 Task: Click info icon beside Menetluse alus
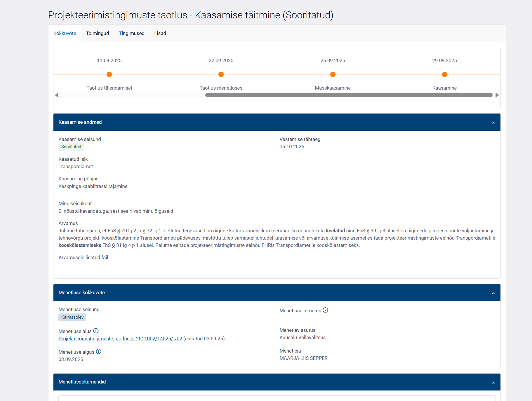point(96,331)
